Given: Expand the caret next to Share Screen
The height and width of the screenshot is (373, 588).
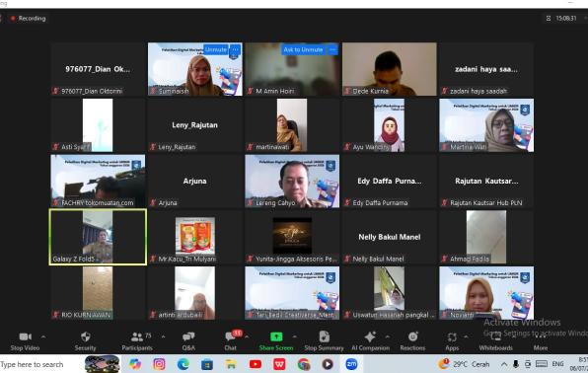Looking at the screenshot, I should pos(295,336).
